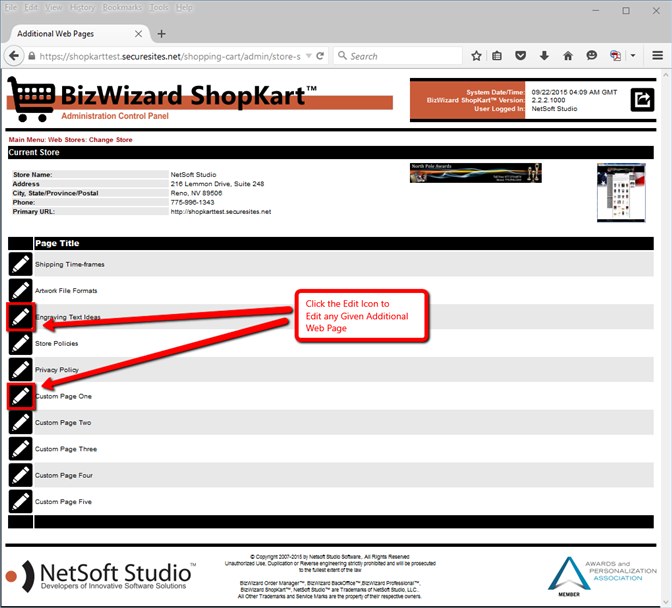Open the Edit menu
672x608 pixels.
(x=31, y=8)
